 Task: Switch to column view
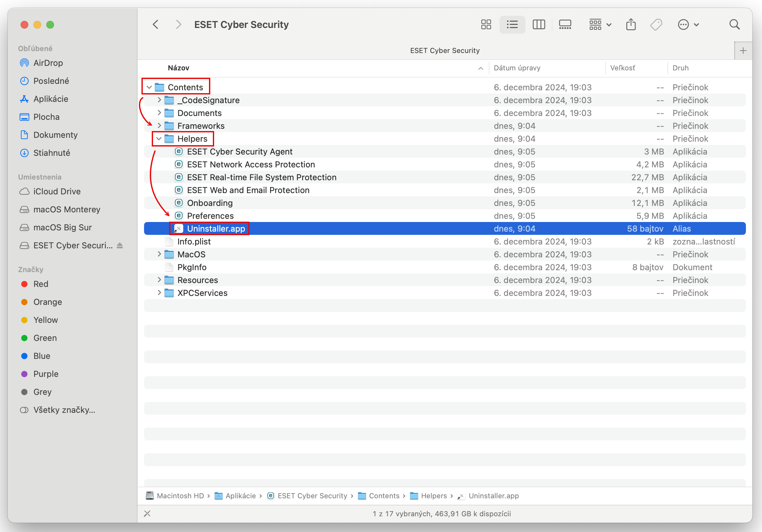pyautogui.click(x=538, y=24)
